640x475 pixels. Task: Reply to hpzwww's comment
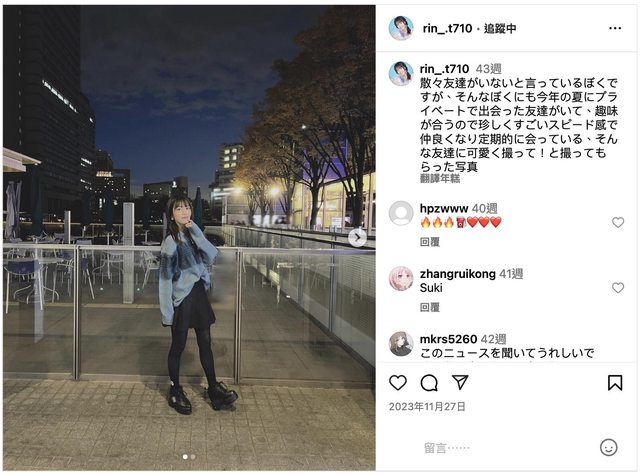[429, 242]
